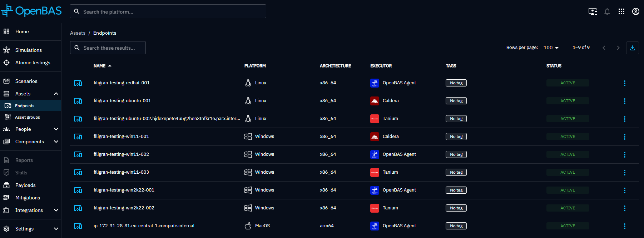Open the Payloads page from sidebar
The height and width of the screenshot is (238, 644).
[25, 185]
